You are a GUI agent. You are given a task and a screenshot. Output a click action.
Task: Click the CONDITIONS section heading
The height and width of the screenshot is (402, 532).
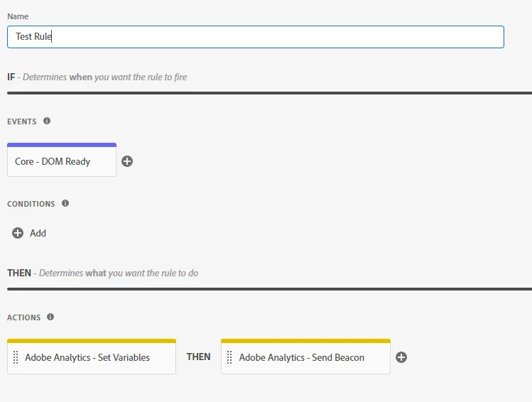pos(31,204)
